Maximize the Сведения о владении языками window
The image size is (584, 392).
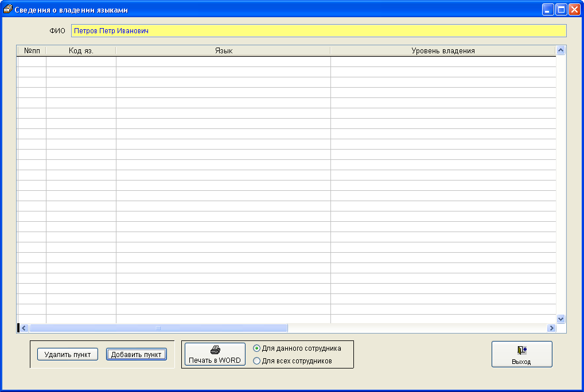(x=561, y=10)
